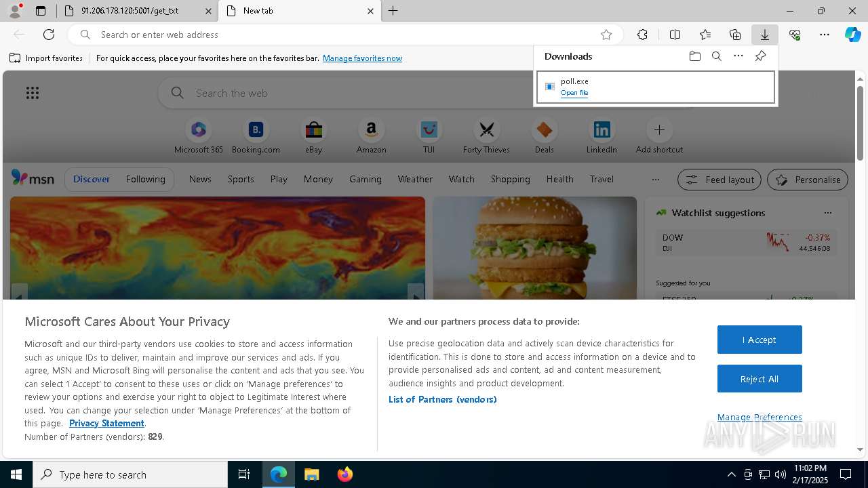The width and height of the screenshot is (868, 488).
Task: Open the downloads folder icon
Action: click(695, 56)
